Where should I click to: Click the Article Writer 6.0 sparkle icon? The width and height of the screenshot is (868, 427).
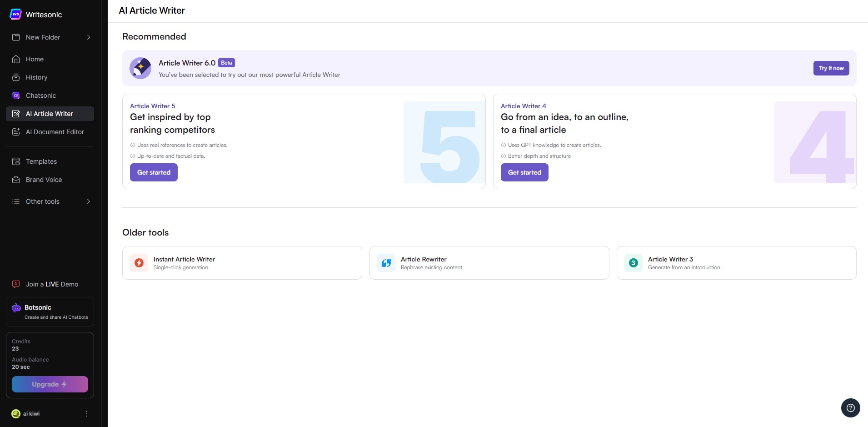click(x=140, y=68)
